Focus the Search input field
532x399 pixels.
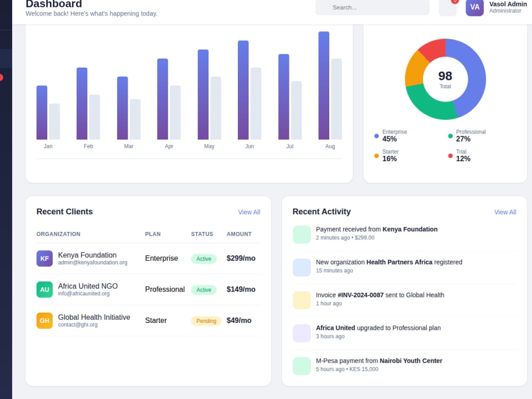[x=372, y=7]
